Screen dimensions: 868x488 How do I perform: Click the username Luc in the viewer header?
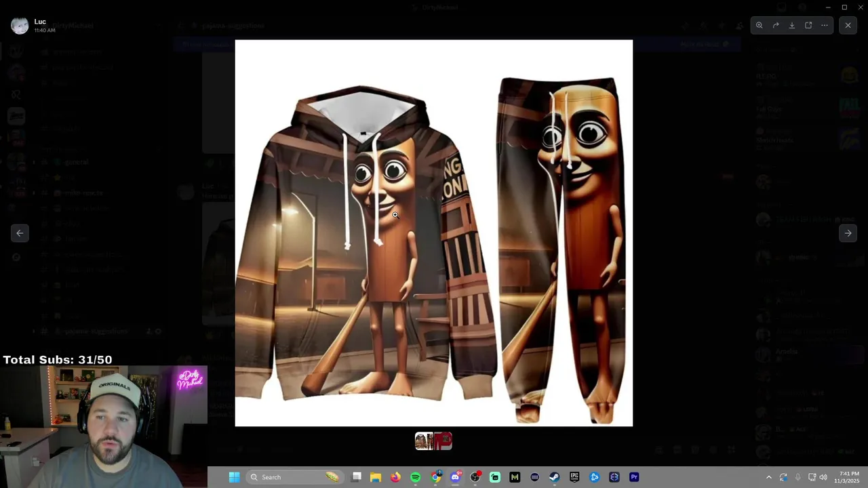point(40,22)
